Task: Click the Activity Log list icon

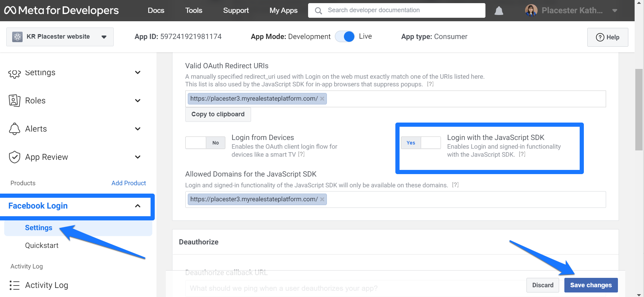Action: pyautogui.click(x=15, y=285)
